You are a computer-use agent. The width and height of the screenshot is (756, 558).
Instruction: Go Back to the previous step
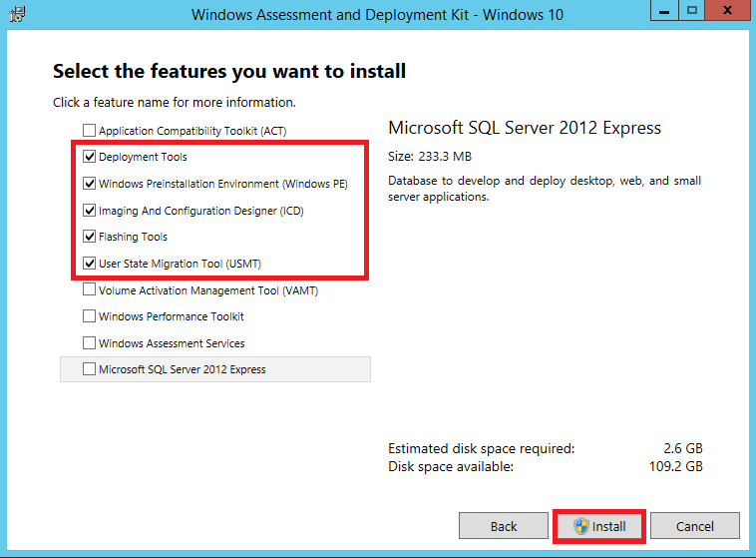(504, 526)
